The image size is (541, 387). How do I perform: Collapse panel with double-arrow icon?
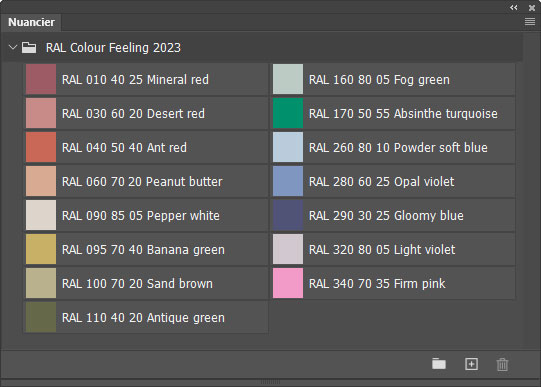514,8
